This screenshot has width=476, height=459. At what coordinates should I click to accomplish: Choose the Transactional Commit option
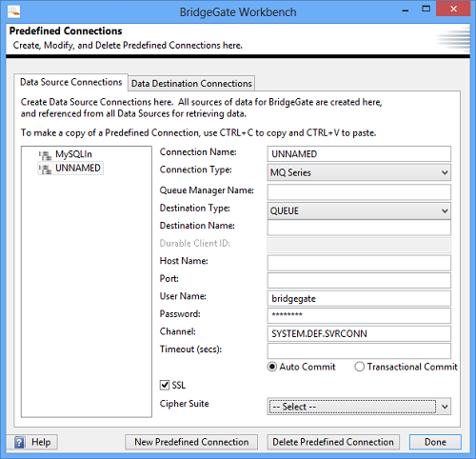[359, 367]
